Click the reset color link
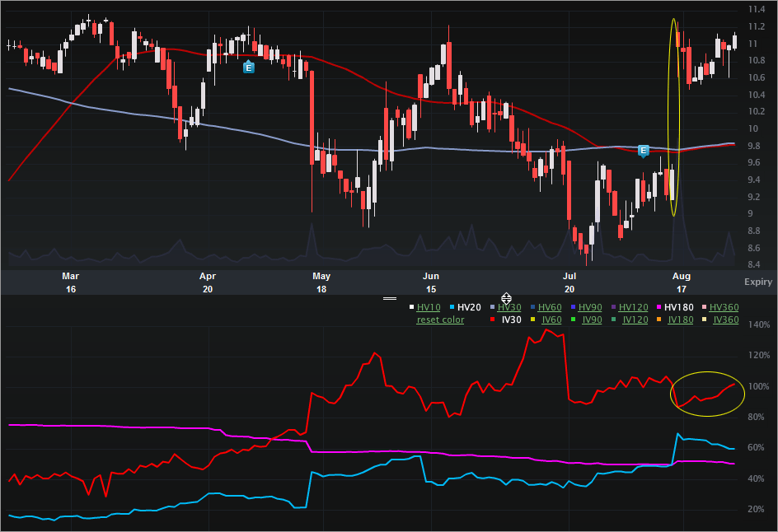Viewport: 778px width, 532px height. [x=441, y=320]
